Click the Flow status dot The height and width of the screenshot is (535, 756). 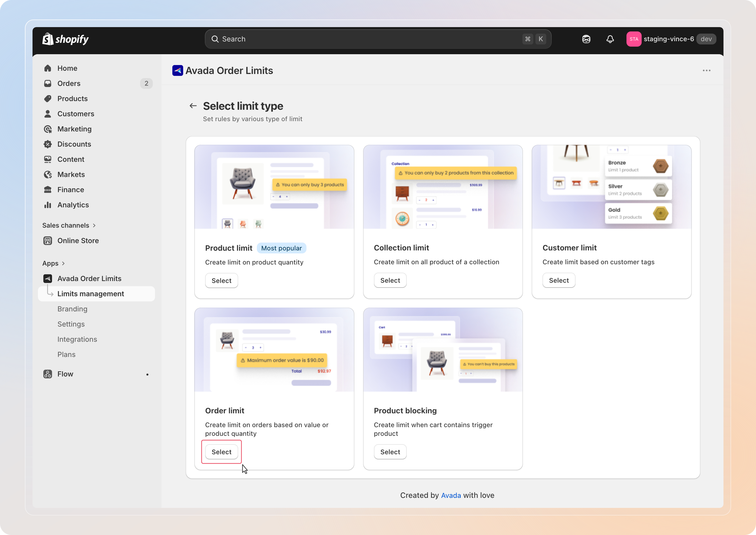pyautogui.click(x=147, y=374)
